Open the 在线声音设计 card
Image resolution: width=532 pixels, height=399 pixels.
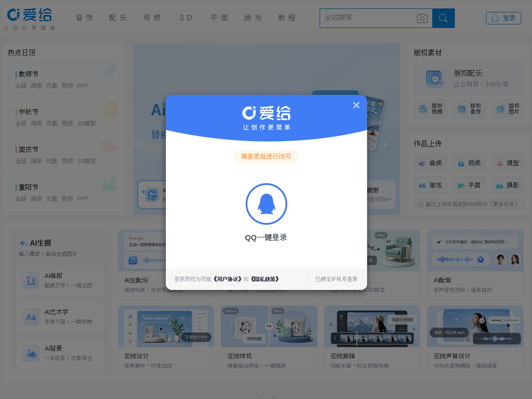pos(475,340)
